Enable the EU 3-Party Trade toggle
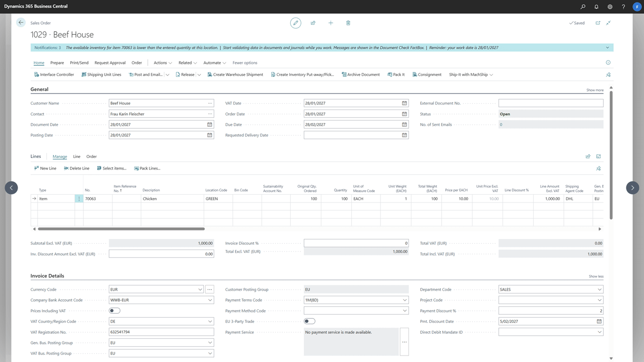This screenshot has height=362, width=644. 309,321
